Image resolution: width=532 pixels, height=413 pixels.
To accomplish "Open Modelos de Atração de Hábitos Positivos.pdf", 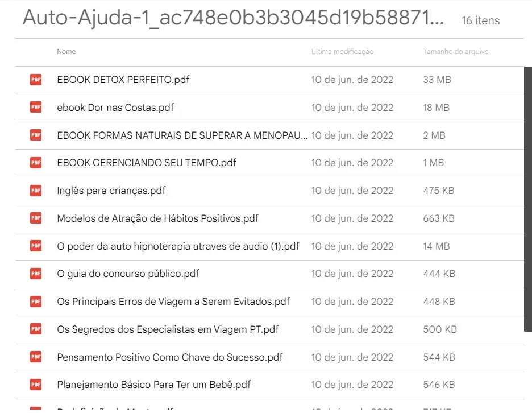I will 158,218.
